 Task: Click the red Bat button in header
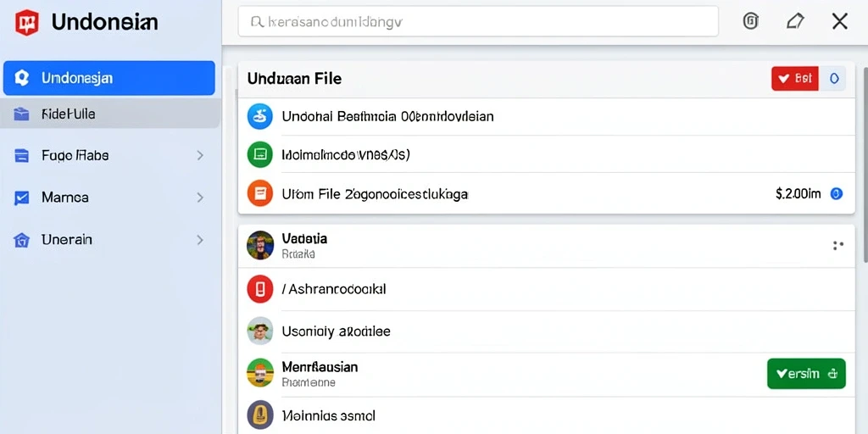(794, 79)
